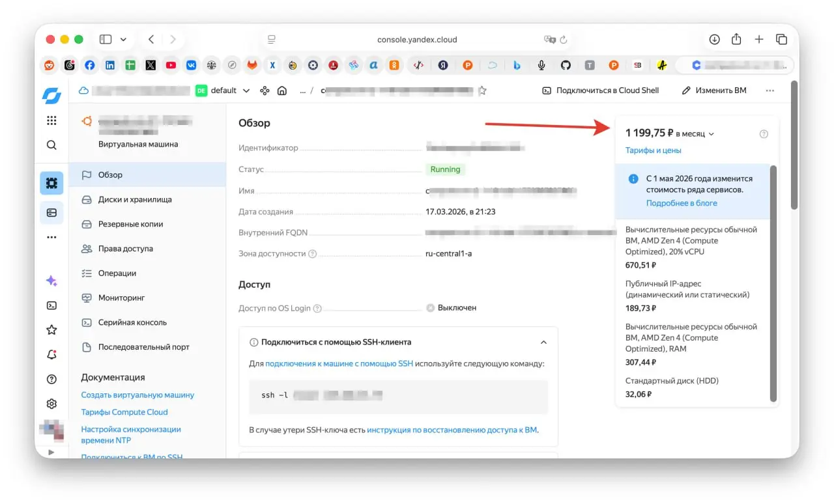
Task: Open notifications bell in left rail
Action: click(51, 355)
